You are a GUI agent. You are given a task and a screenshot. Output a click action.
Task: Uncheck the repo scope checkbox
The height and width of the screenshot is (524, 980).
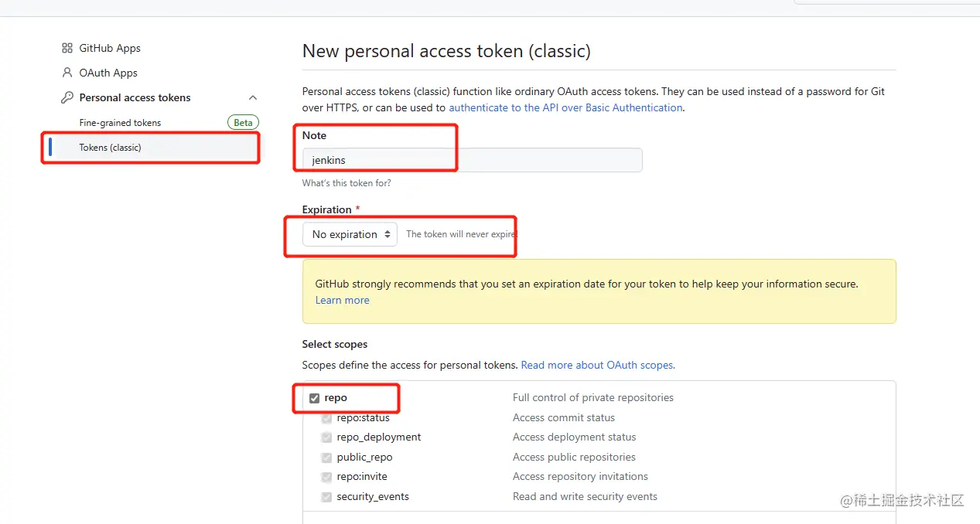314,398
